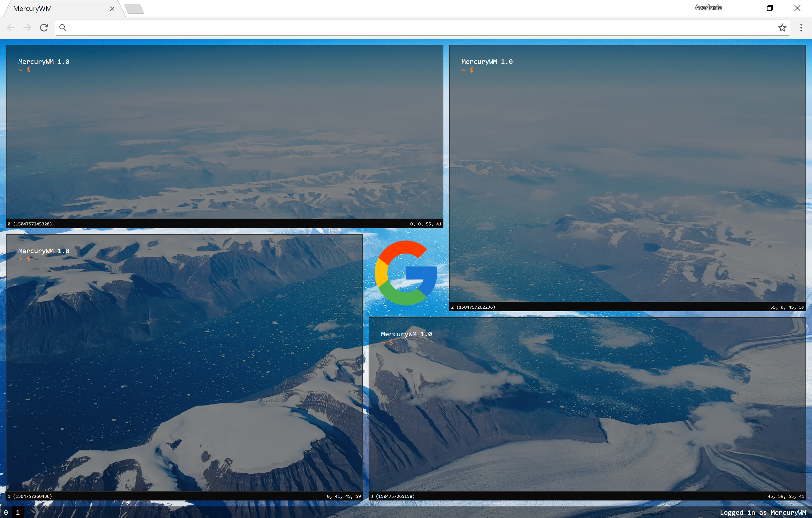Click the reload page icon
This screenshot has height=518, width=812.
(44, 28)
